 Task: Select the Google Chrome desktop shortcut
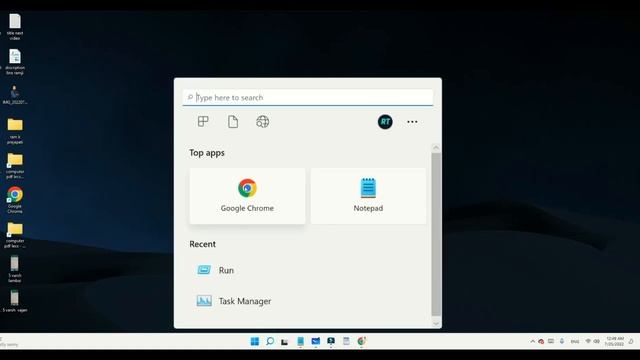(x=15, y=200)
